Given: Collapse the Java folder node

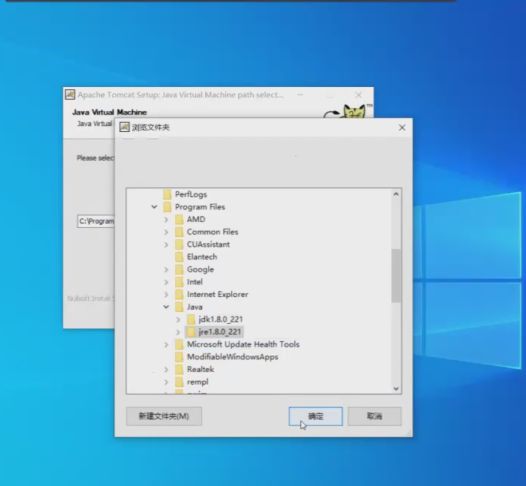Looking at the screenshot, I should click(166, 307).
